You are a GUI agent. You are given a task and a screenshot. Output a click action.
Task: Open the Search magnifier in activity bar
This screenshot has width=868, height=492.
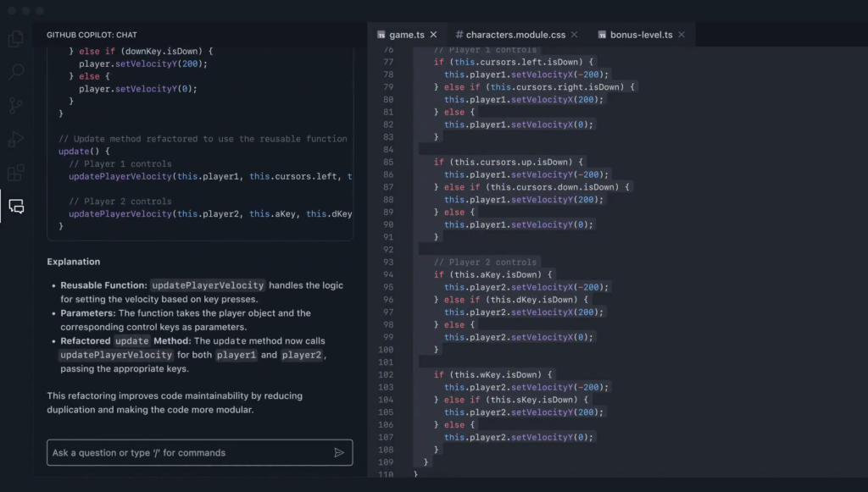[16, 72]
